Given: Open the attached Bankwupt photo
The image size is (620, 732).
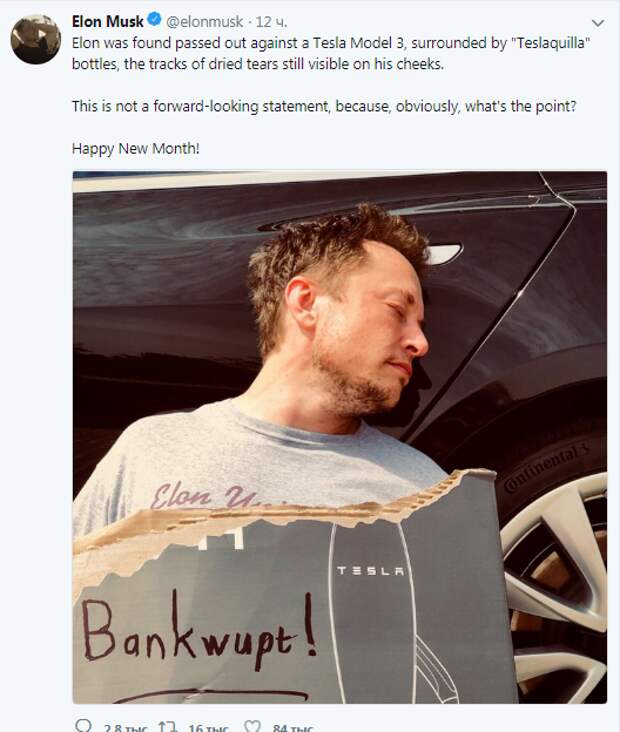Looking at the screenshot, I should [x=340, y=437].
